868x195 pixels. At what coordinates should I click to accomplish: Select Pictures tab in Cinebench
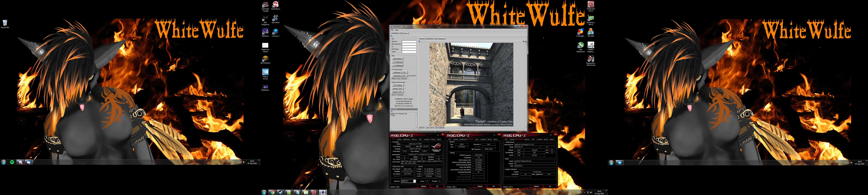[421, 39]
